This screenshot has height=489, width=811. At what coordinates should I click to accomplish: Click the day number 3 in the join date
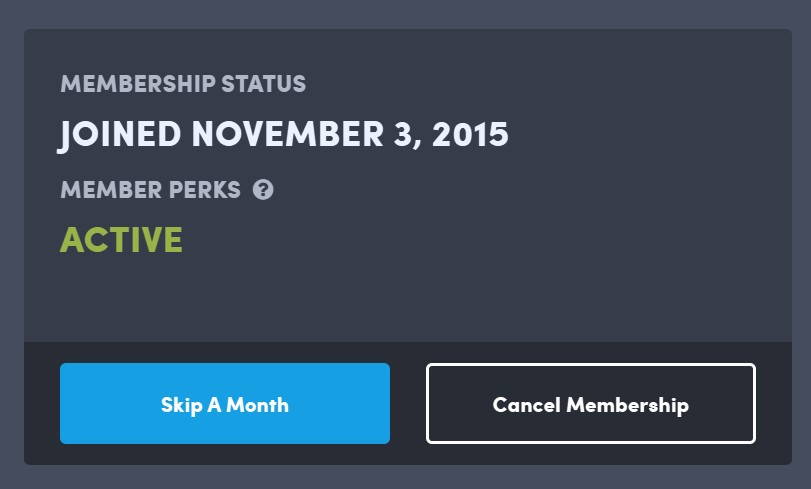pyautogui.click(x=403, y=134)
